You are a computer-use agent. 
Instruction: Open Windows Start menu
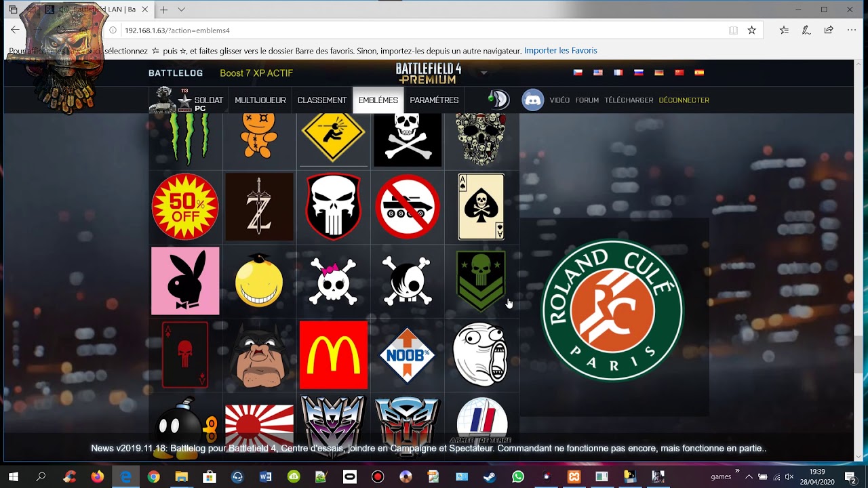click(x=13, y=476)
